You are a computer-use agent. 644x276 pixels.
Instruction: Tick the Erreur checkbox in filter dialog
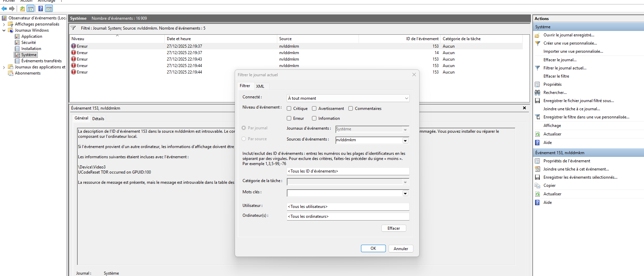(289, 118)
